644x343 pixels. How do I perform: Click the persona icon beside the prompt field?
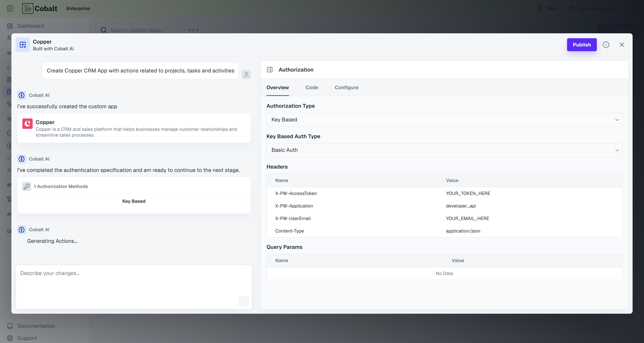coord(246,74)
